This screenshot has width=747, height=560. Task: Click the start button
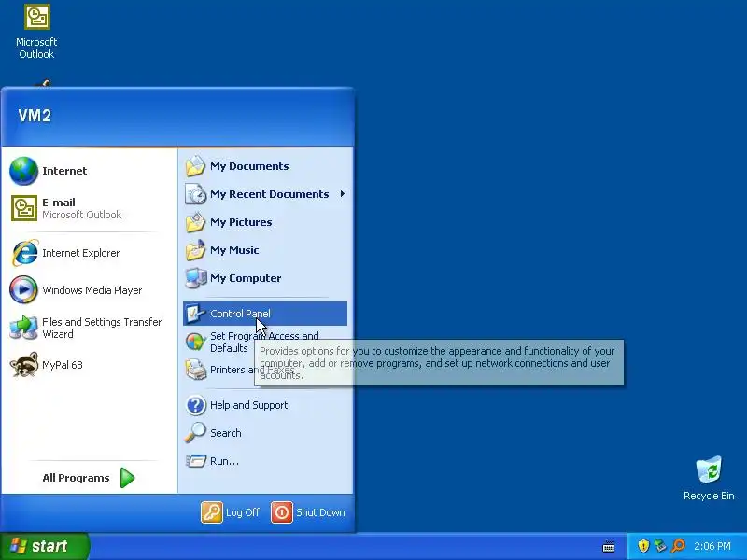pos(45,546)
